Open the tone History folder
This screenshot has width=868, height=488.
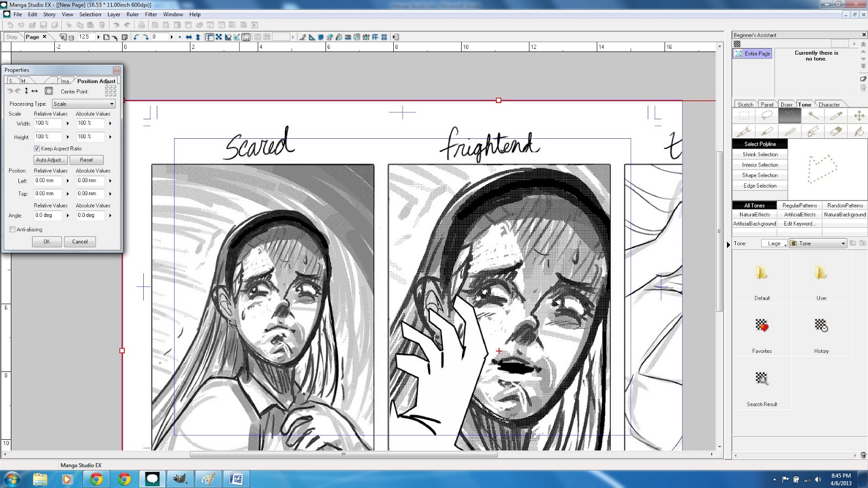tap(821, 325)
